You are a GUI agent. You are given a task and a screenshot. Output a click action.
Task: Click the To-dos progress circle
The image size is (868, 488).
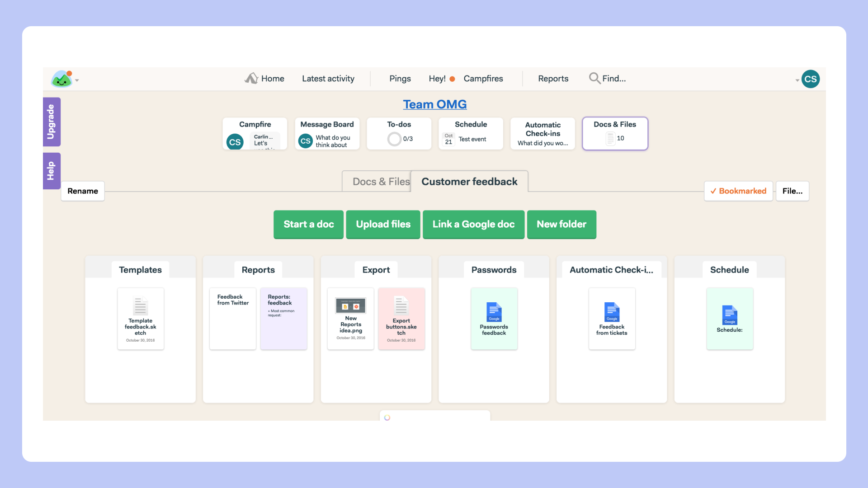pos(394,139)
